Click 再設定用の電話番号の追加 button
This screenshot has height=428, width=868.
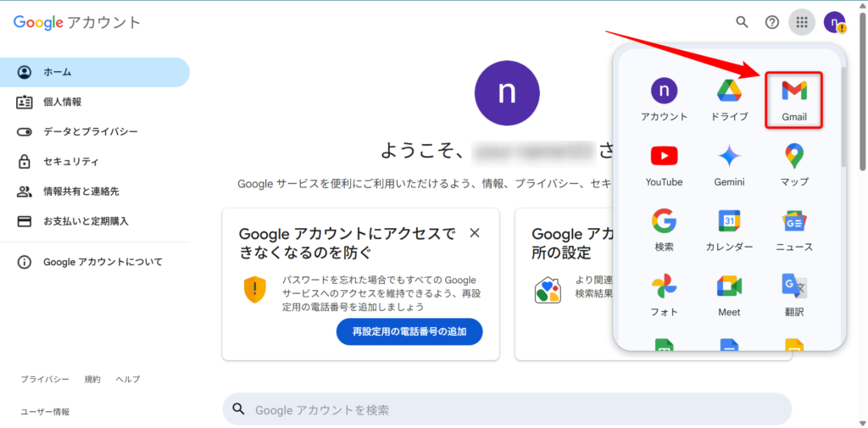coord(409,331)
